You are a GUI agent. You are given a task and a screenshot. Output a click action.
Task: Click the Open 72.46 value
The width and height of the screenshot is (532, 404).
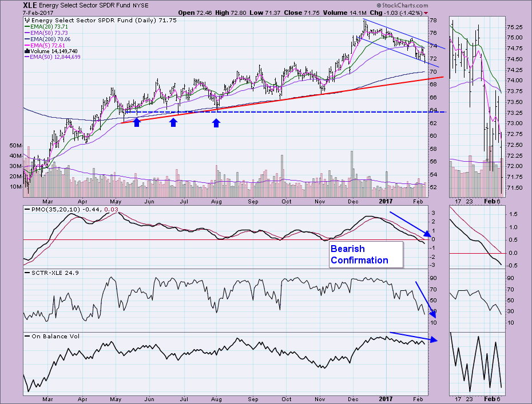[195, 13]
